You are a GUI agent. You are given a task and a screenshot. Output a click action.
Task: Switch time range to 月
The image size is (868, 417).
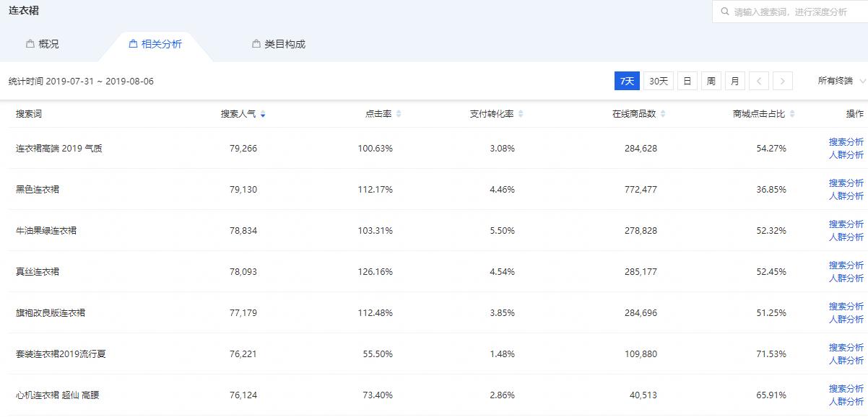pyautogui.click(x=734, y=82)
